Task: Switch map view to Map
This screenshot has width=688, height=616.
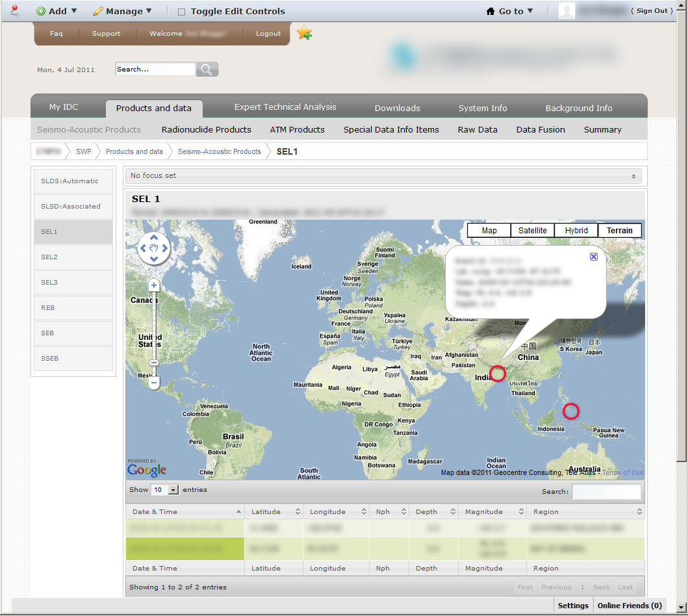Action: coord(489,231)
